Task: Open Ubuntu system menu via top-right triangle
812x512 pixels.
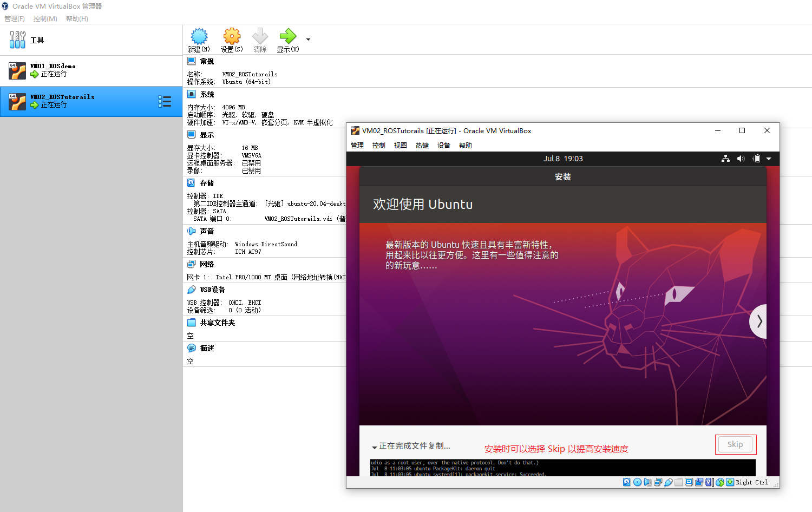Action: [x=769, y=159]
